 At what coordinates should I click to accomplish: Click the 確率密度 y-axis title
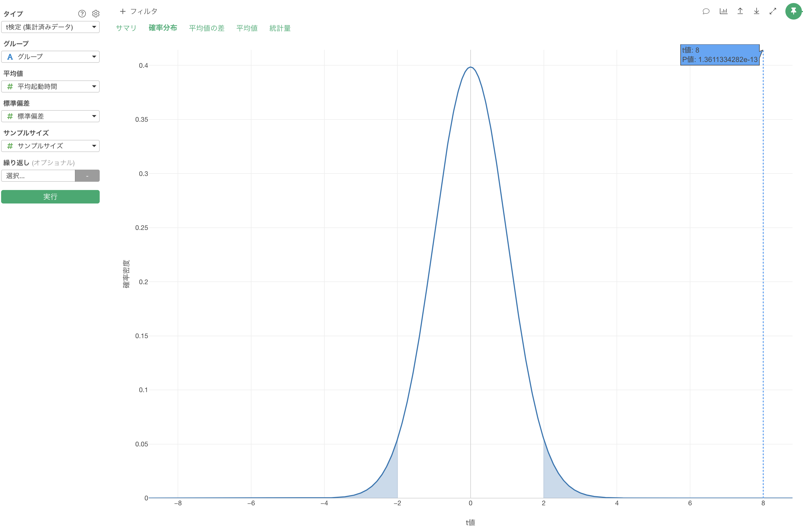126,274
